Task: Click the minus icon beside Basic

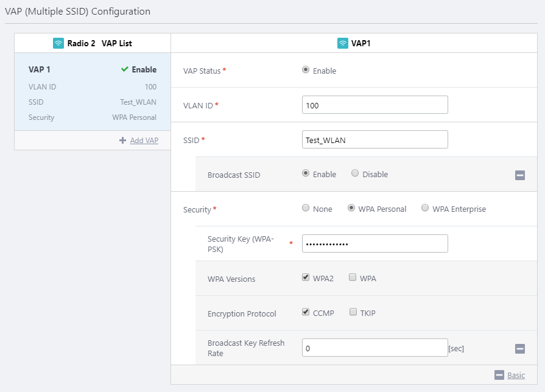Action: pos(499,375)
